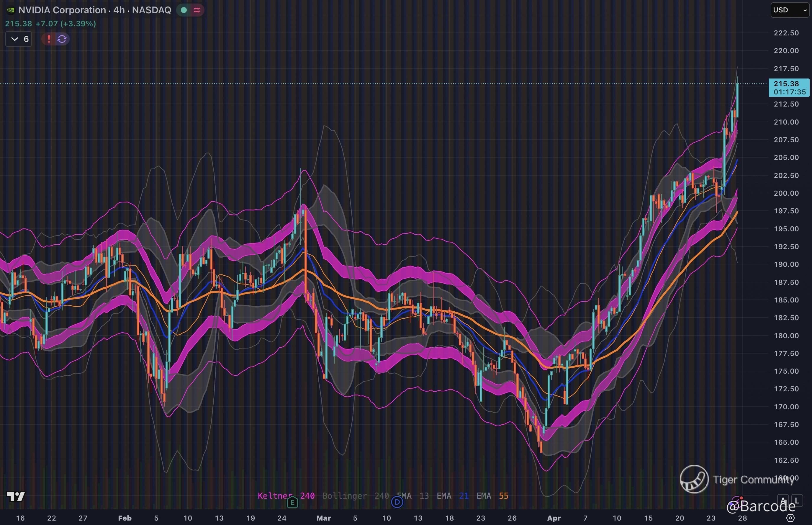Toggle the L log scale button
The image size is (812, 525).
(x=797, y=501)
